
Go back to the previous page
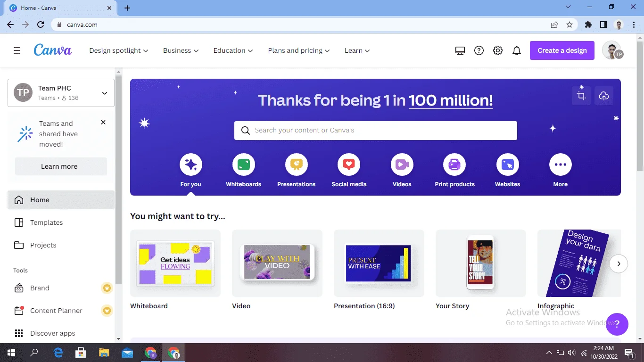10,25
